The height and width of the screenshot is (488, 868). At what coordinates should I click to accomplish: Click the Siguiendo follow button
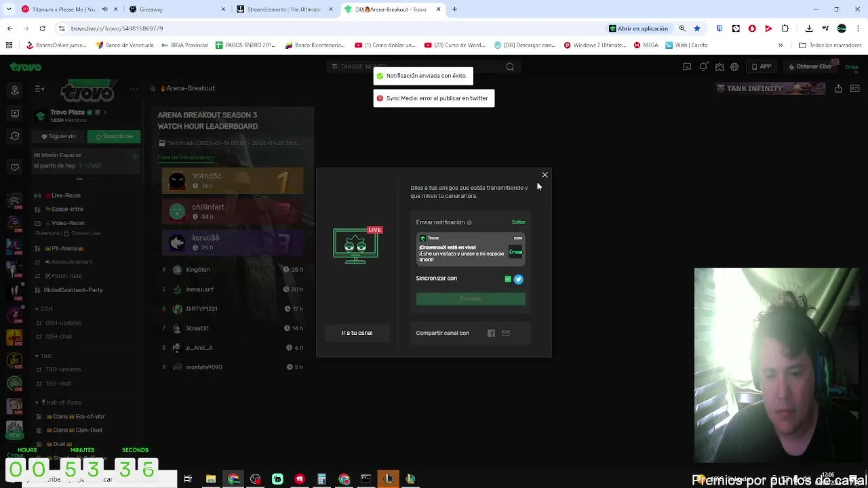[58, 136]
